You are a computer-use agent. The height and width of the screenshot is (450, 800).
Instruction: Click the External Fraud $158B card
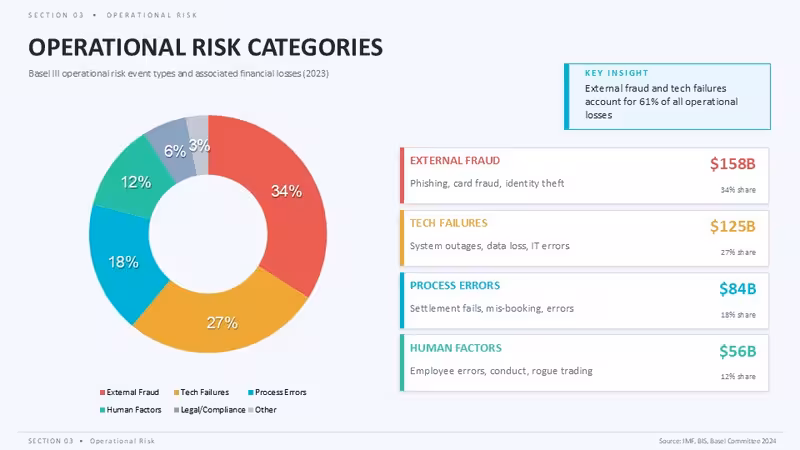pyautogui.click(x=584, y=176)
